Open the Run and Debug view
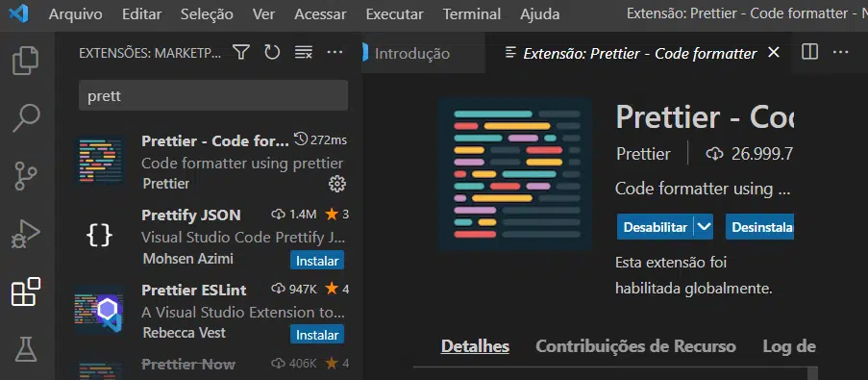The image size is (868, 380). pyautogui.click(x=26, y=235)
